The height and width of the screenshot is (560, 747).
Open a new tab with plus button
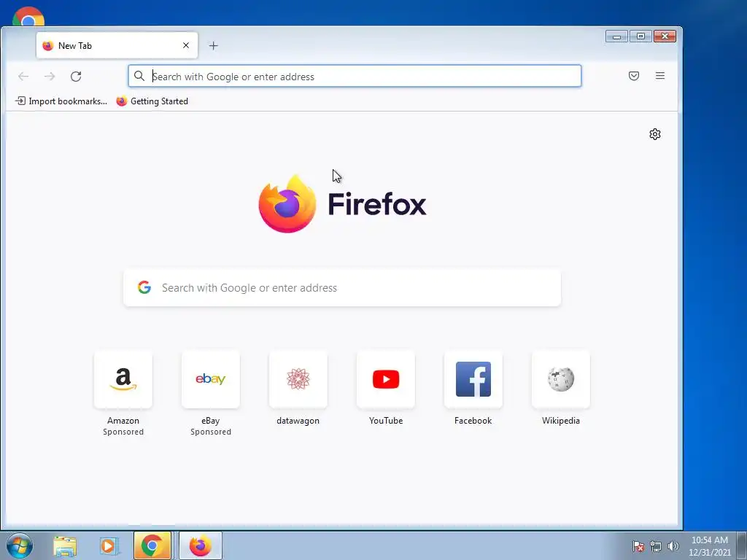214,46
